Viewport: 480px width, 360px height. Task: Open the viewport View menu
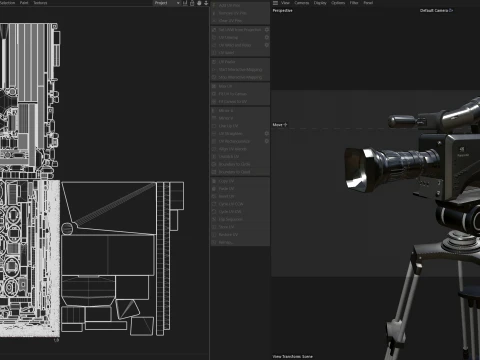point(285,3)
